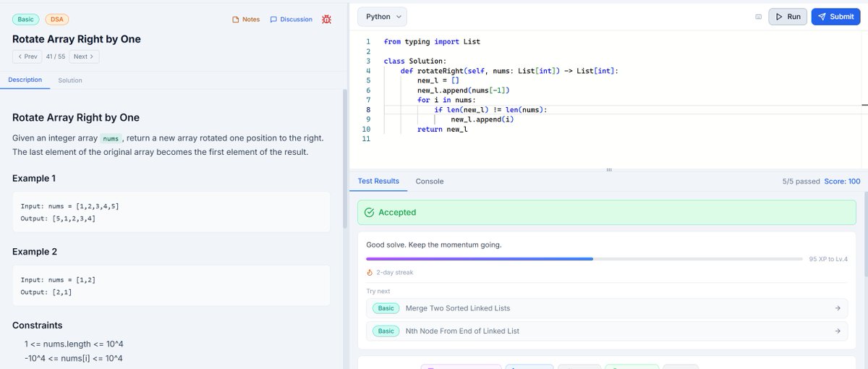Click the 'return new_l' code line
868x369 pixels.
[442, 129]
